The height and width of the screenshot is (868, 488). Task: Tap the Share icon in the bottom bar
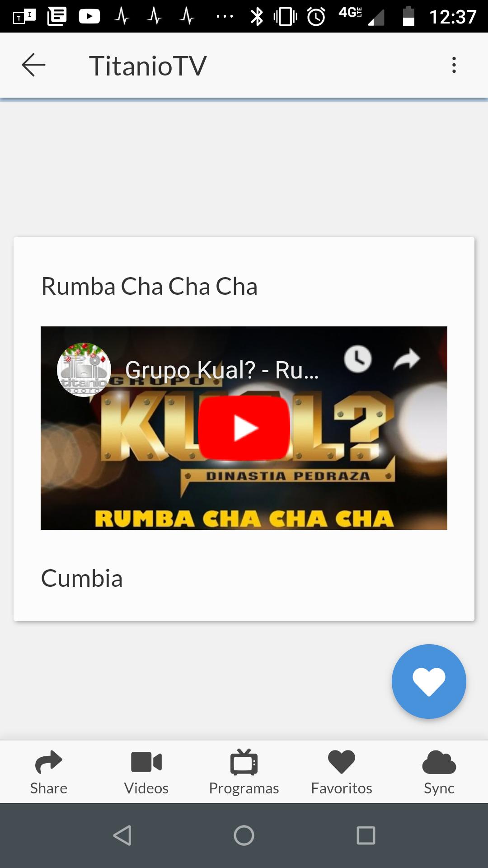point(49,772)
